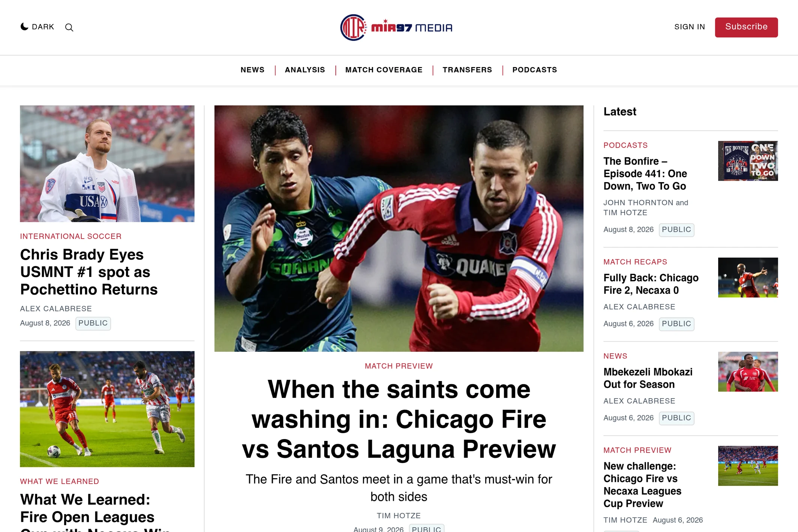
Task: Toggle dark mode with the moon button
Action: click(x=37, y=27)
